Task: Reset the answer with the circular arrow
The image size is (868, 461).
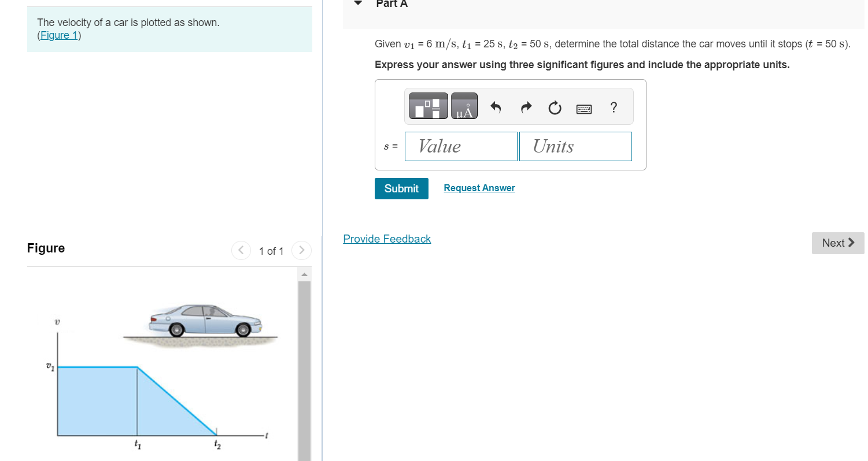Action: click(554, 107)
